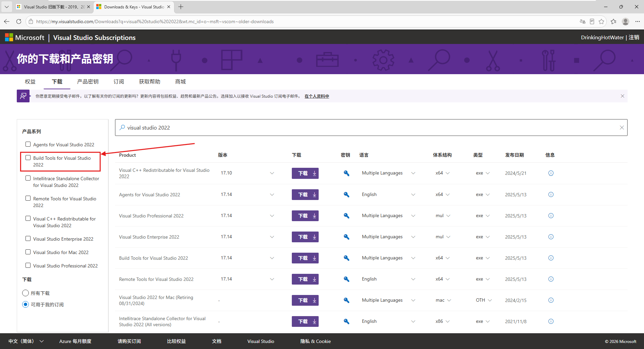
Task: Expand version dropdown for Visual C++ Redistributable 17.10
Action: (272, 173)
